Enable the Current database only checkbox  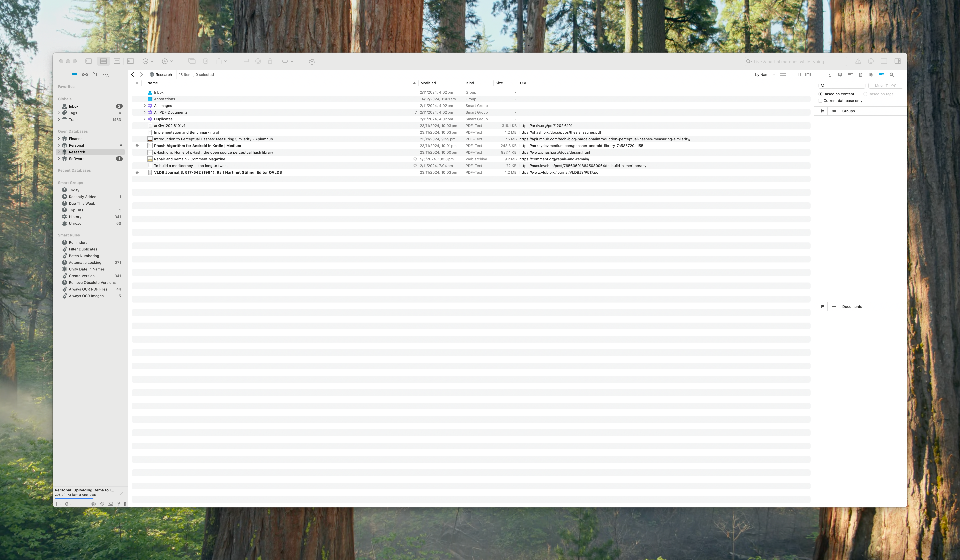(x=820, y=100)
